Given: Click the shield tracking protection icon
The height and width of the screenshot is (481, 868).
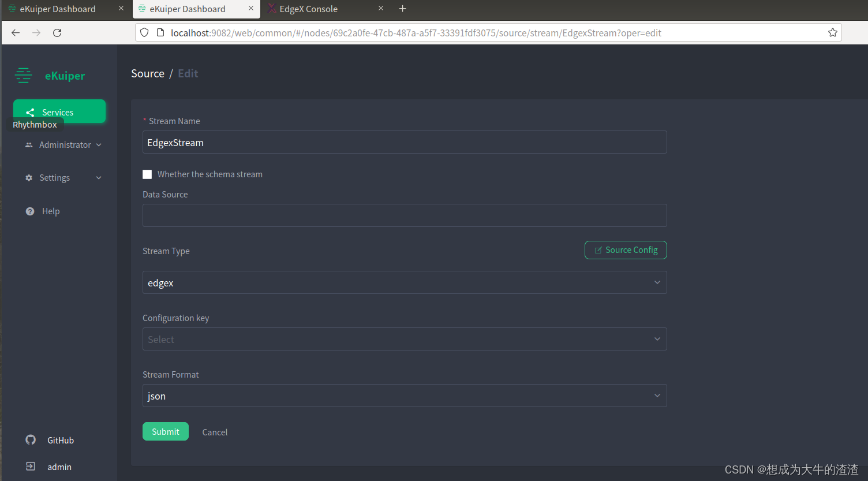Looking at the screenshot, I should coord(144,32).
